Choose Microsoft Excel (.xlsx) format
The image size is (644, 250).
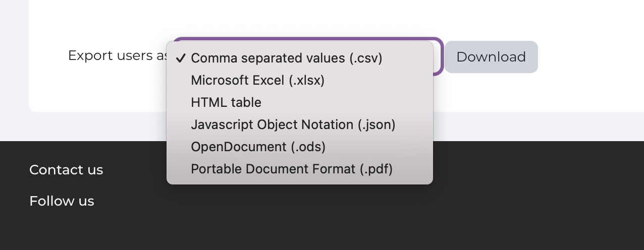pos(257,81)
